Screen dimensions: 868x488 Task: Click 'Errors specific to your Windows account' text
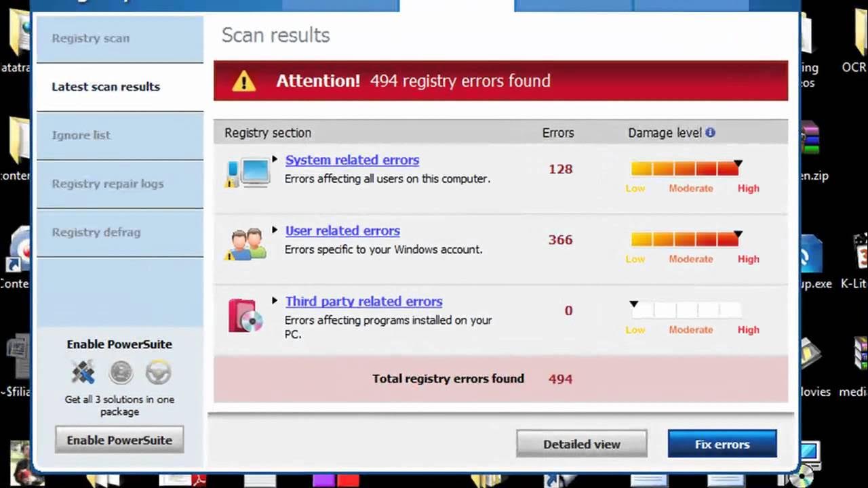383,249
